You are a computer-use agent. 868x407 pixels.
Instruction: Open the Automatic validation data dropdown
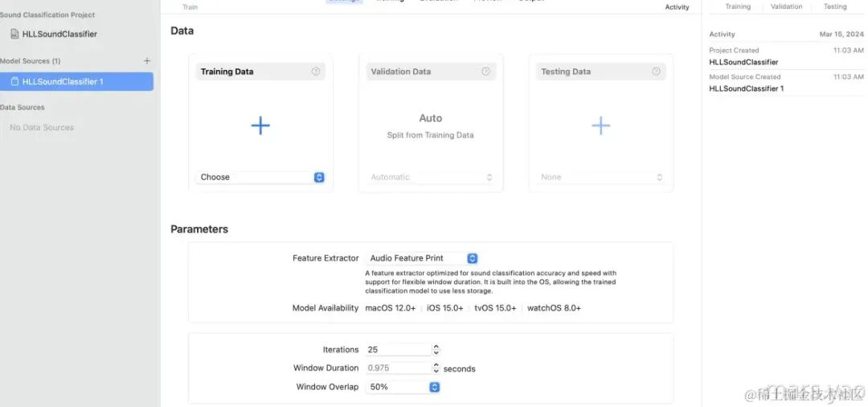432,177
